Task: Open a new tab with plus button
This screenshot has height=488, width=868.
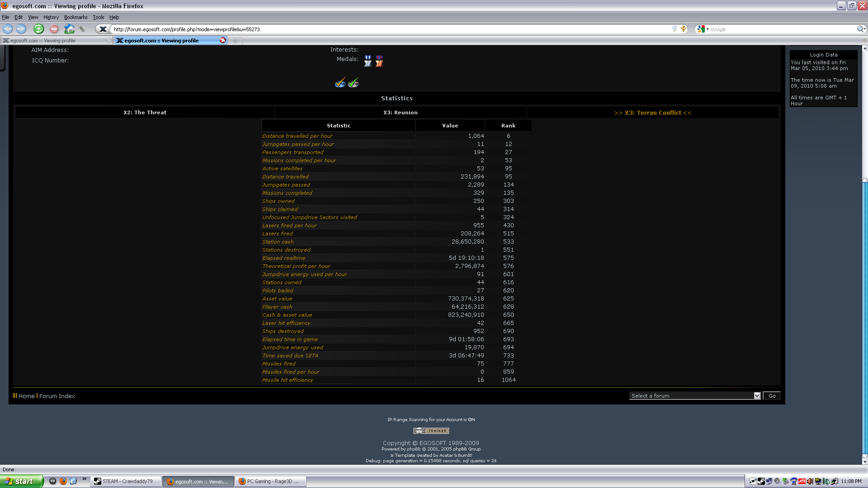Action: click(235, 41)
